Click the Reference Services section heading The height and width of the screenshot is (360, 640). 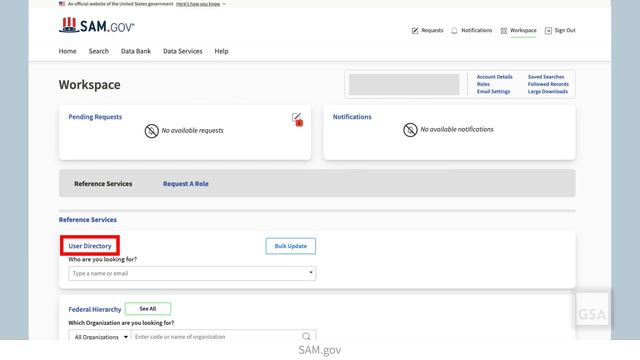pyautogui.click(x=88, y=220)
